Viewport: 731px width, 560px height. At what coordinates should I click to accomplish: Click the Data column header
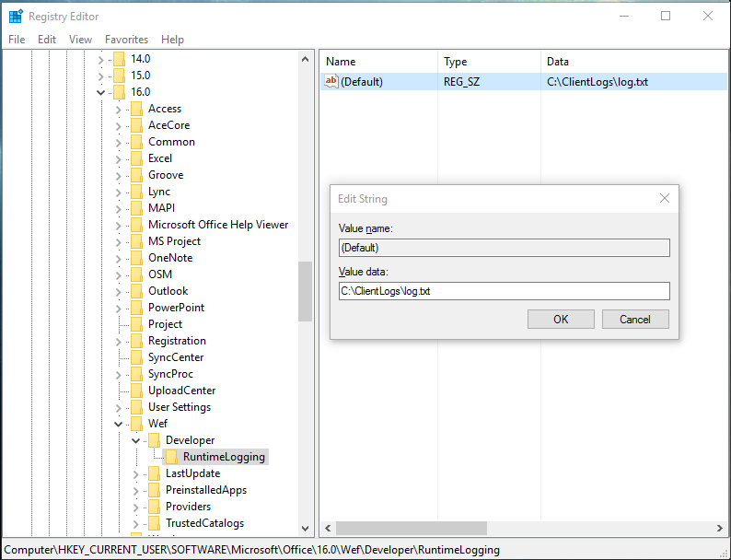click(634, 62)
